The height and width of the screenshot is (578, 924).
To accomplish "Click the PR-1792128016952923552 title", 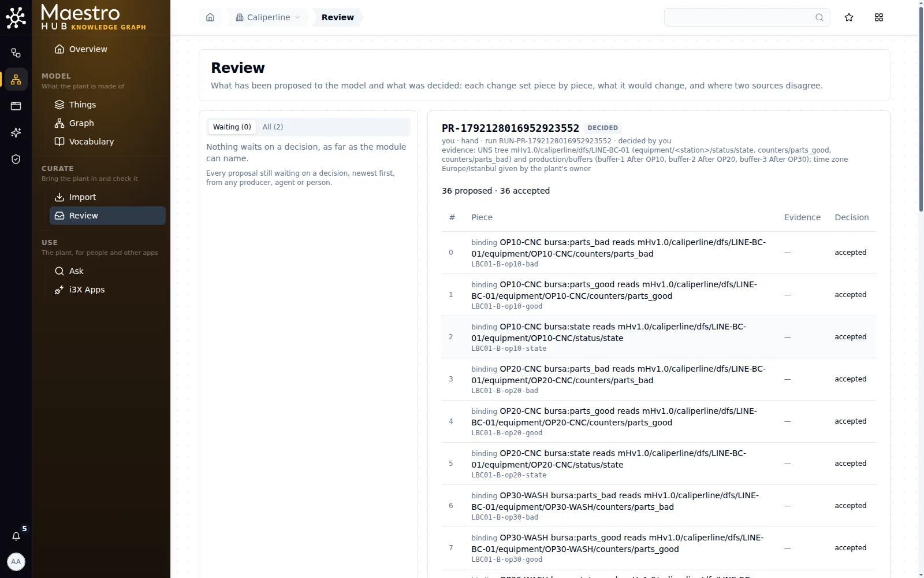I will click(x=511, y=128).
